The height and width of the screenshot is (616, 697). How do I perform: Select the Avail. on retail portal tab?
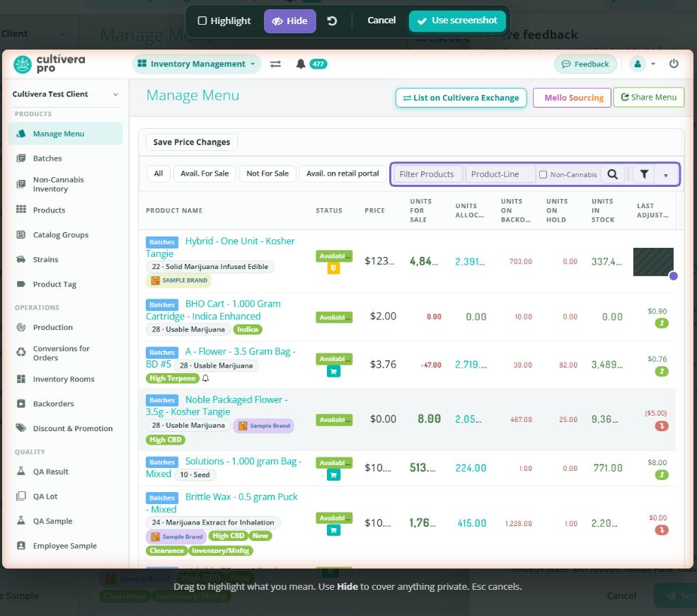coord(342,173)
